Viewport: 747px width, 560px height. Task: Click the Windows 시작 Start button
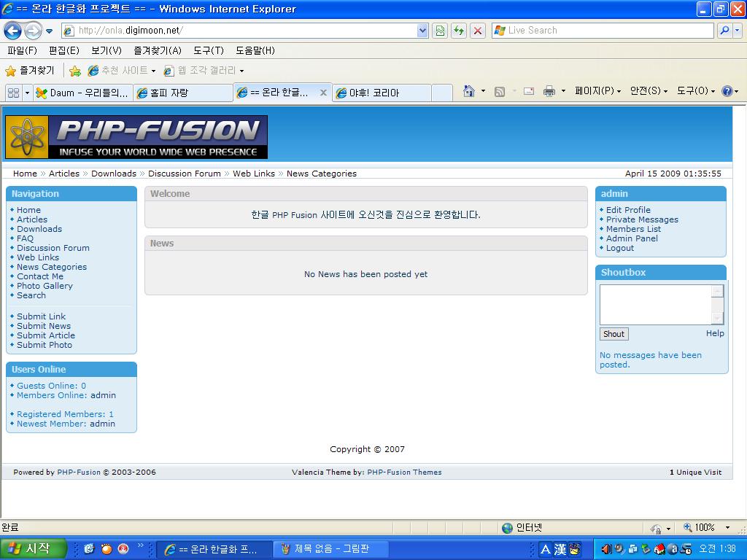32,549
